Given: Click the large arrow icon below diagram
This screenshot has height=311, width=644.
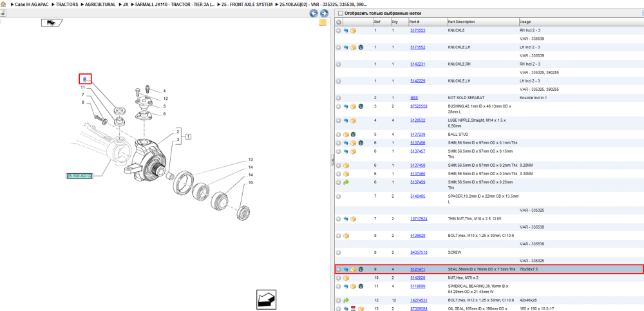Looking at the screenshot, I should (x=266, y=299).
